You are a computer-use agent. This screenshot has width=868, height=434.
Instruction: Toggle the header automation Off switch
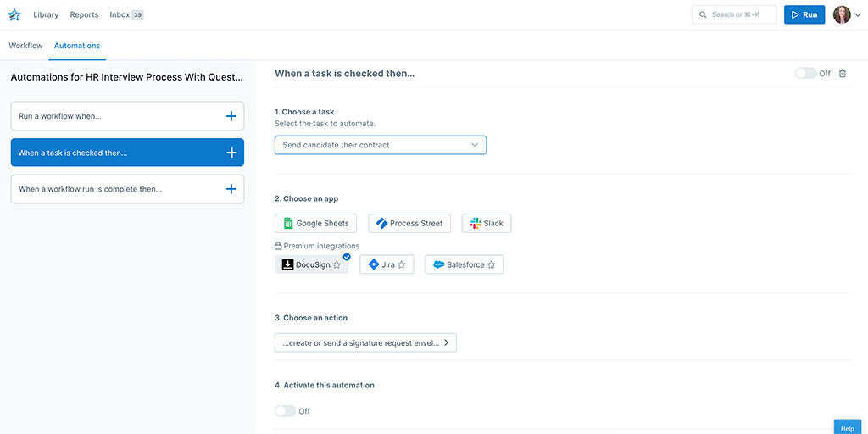tap(805, 73)
